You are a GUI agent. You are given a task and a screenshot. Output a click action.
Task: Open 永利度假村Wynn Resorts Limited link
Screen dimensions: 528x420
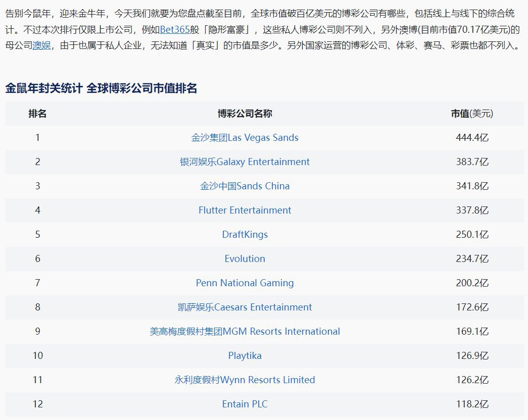(245, 380)
